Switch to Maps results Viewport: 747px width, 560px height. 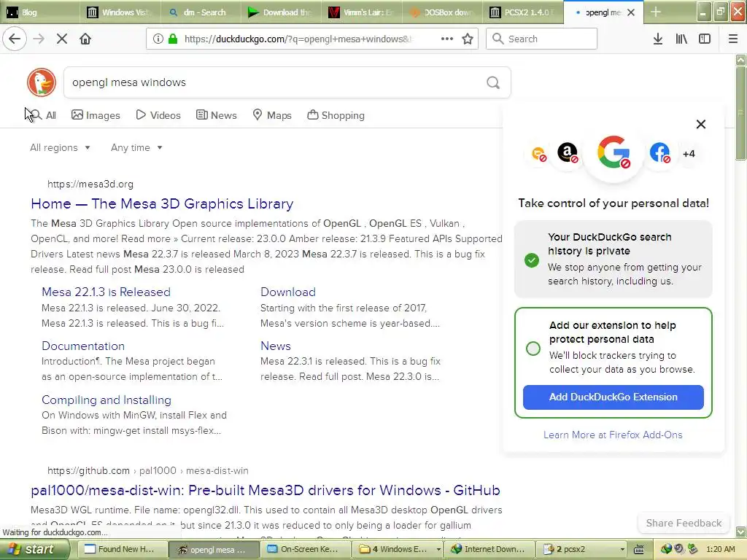pyautogui.click(x=272, y=115)
